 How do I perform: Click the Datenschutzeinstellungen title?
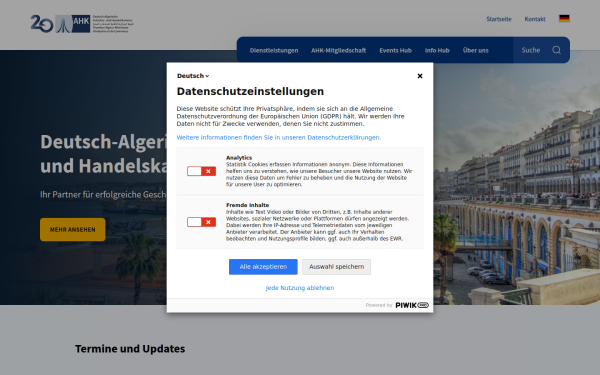(x=250, y=91)
